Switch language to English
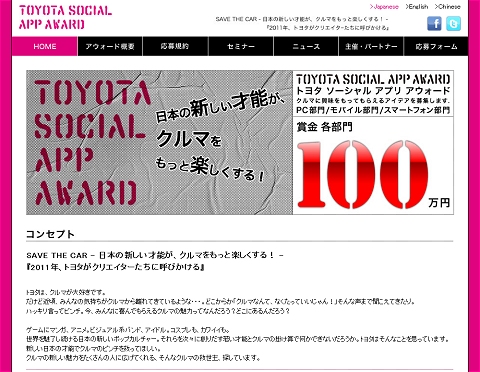Viewport: 480px width, 372px height. [x=417, y=7]
